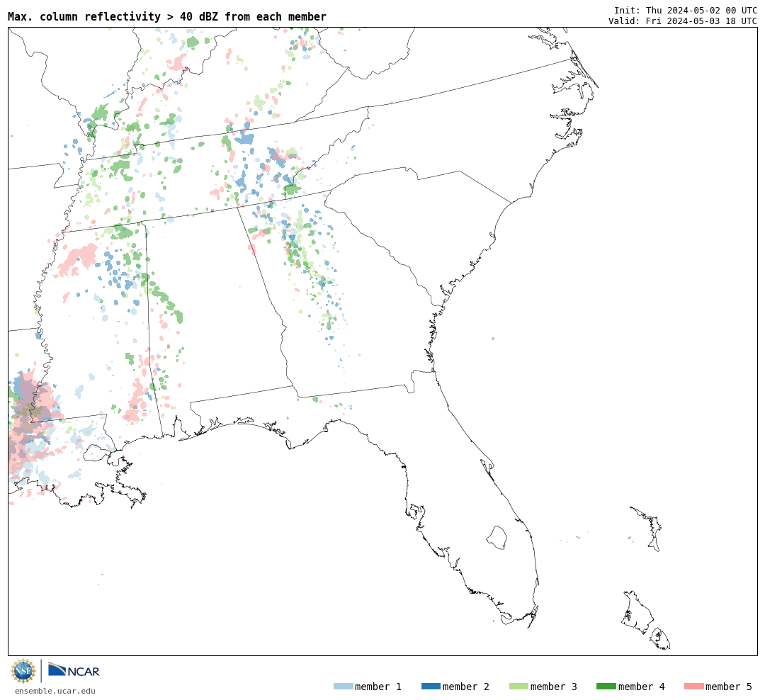Image resolution: width=765 pixels, height=700 pixels.
Task: Click the NSF logo icon
Action: [23, 671]
